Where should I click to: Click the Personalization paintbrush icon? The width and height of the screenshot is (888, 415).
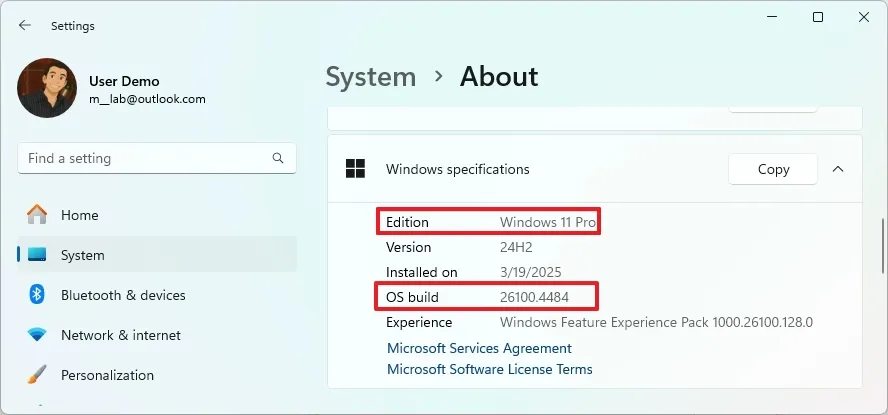coord(37,374)
